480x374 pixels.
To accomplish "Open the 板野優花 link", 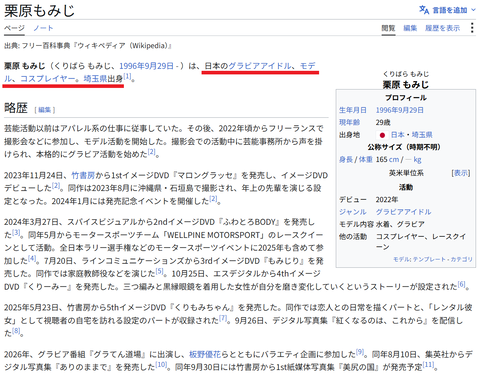I will (x=205, y=354).
